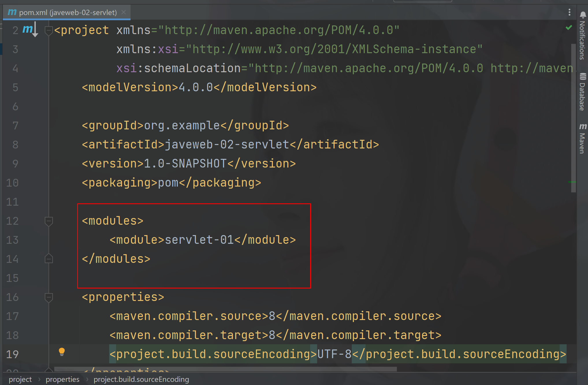Click the xmlns URL maven.apache.org/POM/4.0.0 on line 2
Screen dimensions: 588x385
pyautogui.click(x=279, y=30)
